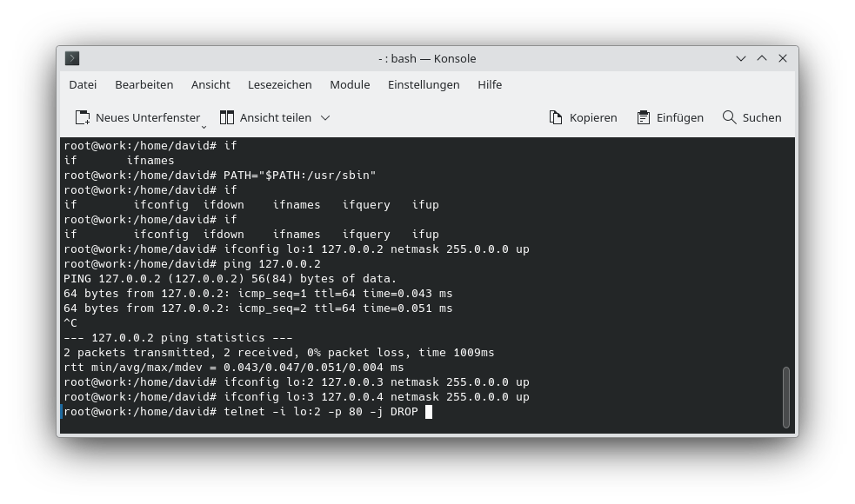Open the Datei menu
855x504 pixels.
click(x=83, y=84)
